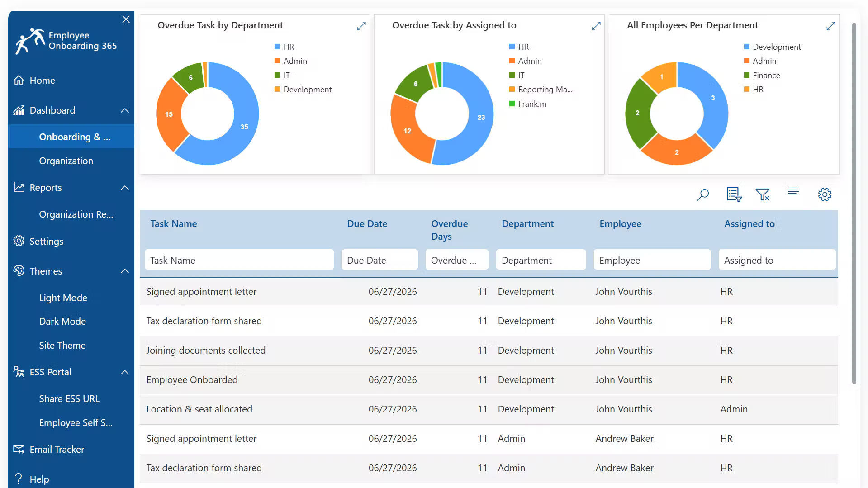Focus the Task Name filter field
The height and width of the screenshot is (488, 868).
[239, 260]
